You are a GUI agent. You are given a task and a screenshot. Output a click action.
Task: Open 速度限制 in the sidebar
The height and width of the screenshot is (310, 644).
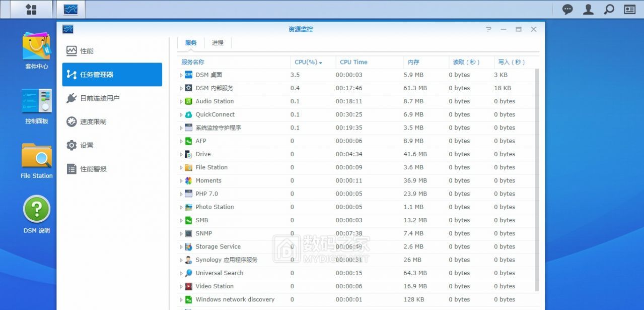point(112,121)
